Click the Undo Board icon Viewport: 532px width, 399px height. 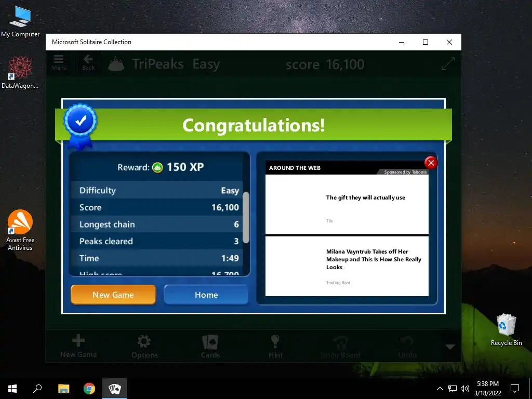click(340, 347)
